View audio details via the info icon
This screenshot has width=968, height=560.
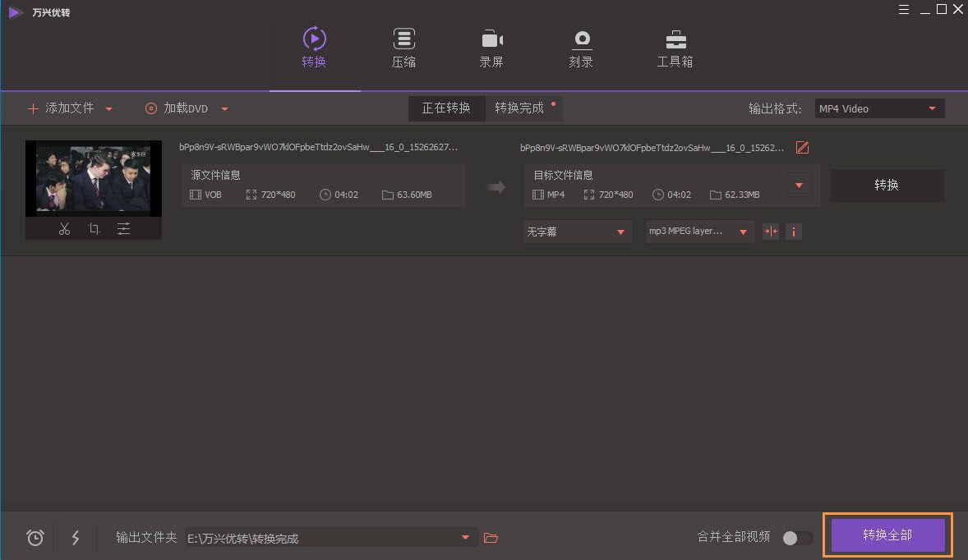tap(793, 231)
